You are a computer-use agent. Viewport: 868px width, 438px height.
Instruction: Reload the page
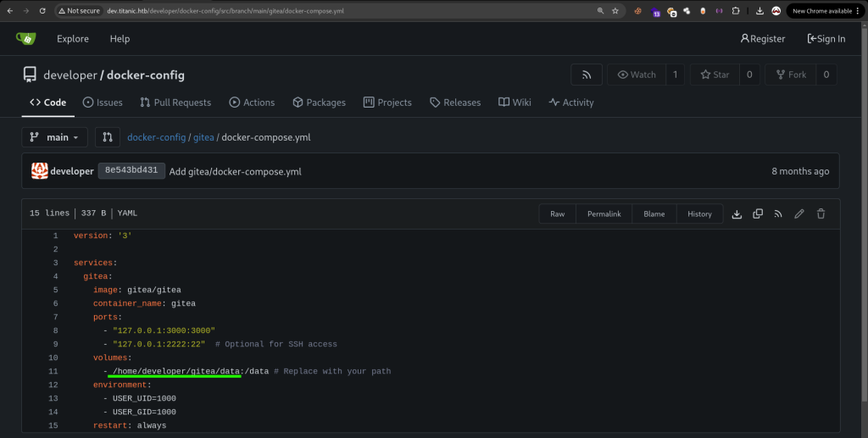[x=42, y=10]
